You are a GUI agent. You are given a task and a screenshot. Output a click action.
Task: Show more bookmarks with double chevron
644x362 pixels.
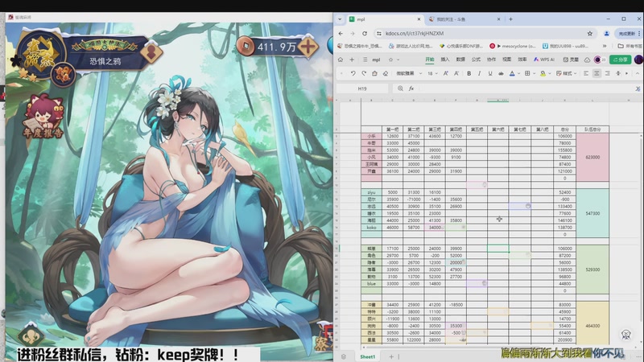(x=605, y=46)
